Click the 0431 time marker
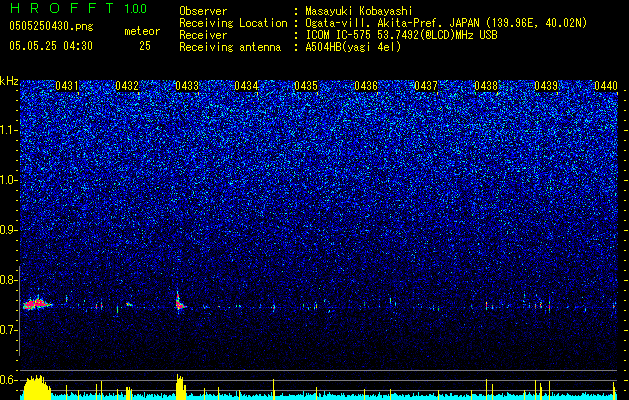The height and width of the screenshot is (400, 629). pyautogui.click(x=67, y=86)
